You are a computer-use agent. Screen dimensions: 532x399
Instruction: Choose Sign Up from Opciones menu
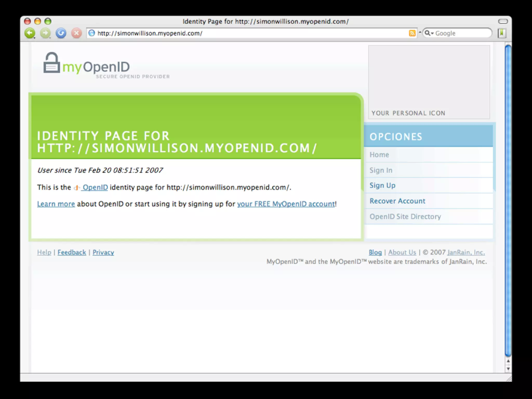[429, 185]
